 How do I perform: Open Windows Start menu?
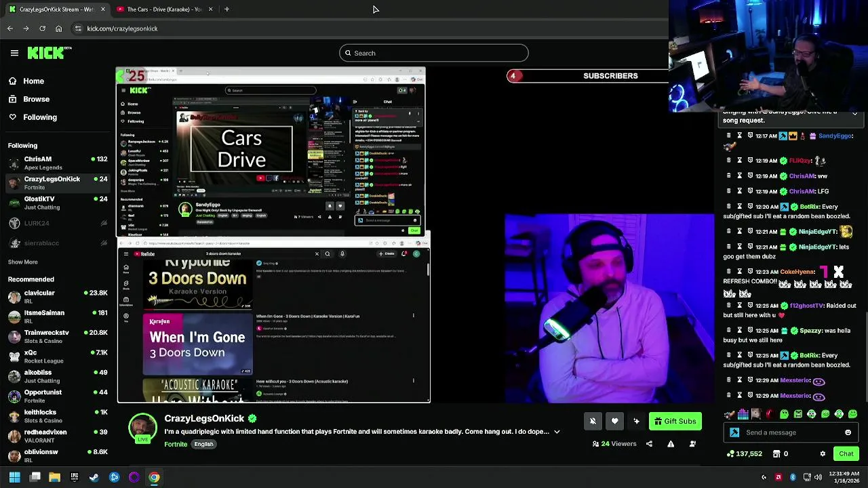click(14, 477)
